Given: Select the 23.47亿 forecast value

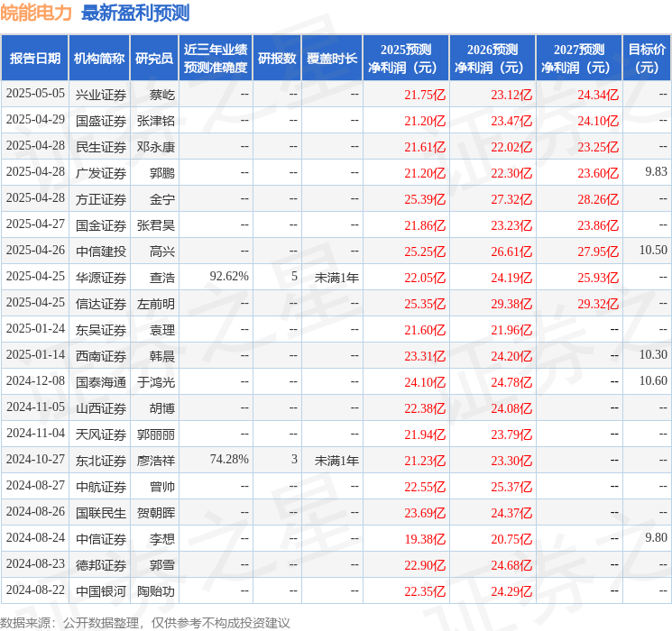Looking at the screenshot, I should tap(511, 121).
